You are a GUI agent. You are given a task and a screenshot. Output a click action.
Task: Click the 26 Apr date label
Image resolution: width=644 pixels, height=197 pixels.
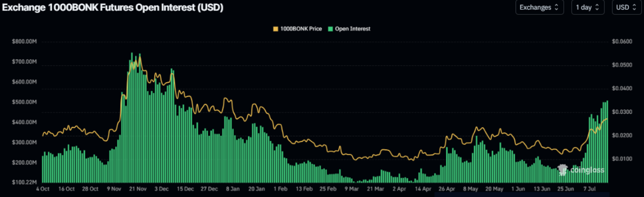click(x=447, y=189)
